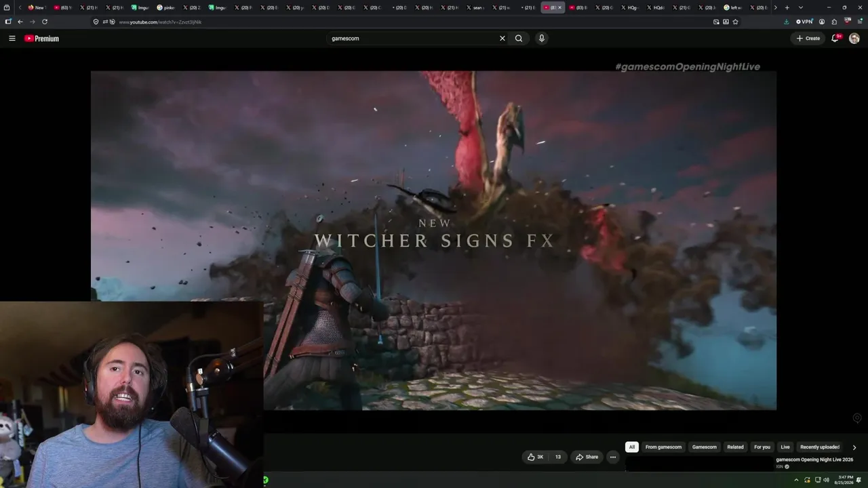Select the 'For you' filter chip

762,447
